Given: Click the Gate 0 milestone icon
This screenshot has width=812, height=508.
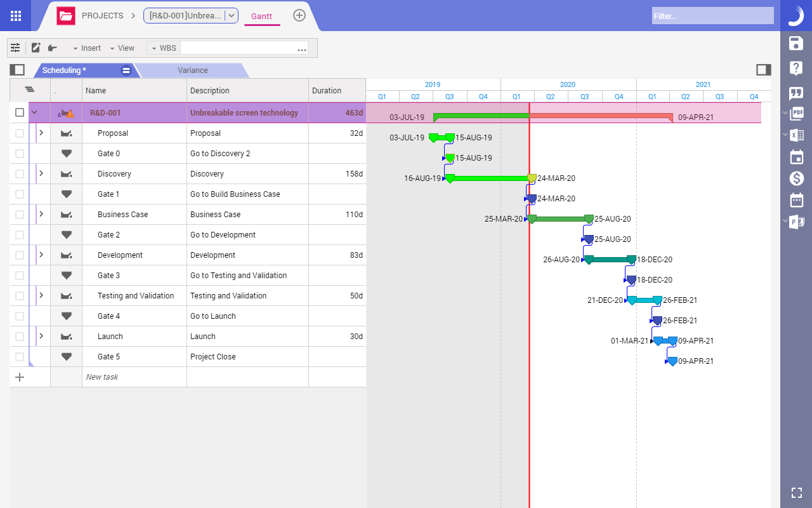Looking at the screenshot, I should pos(67,153).
